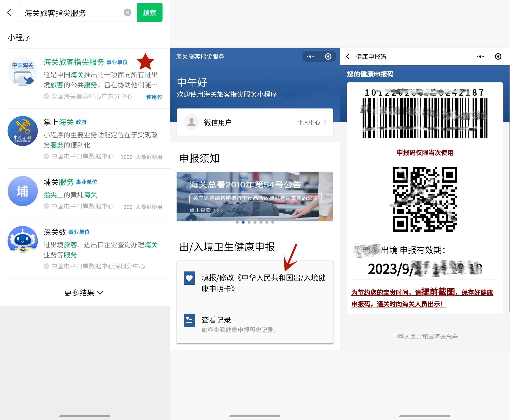Tap the chevron next to 个人中心
Viewport: 510px width, 420px height.
click(325, 122)
